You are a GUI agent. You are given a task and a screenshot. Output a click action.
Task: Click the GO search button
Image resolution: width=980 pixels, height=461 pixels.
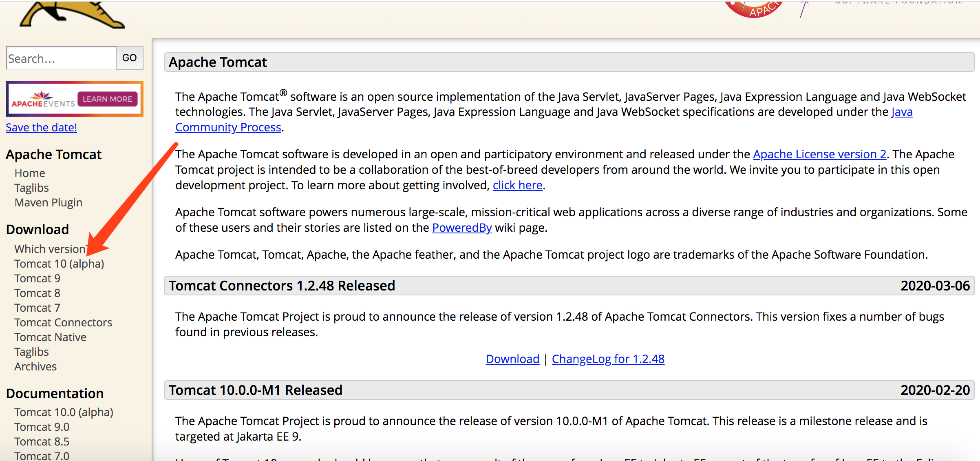pos(129,58)
